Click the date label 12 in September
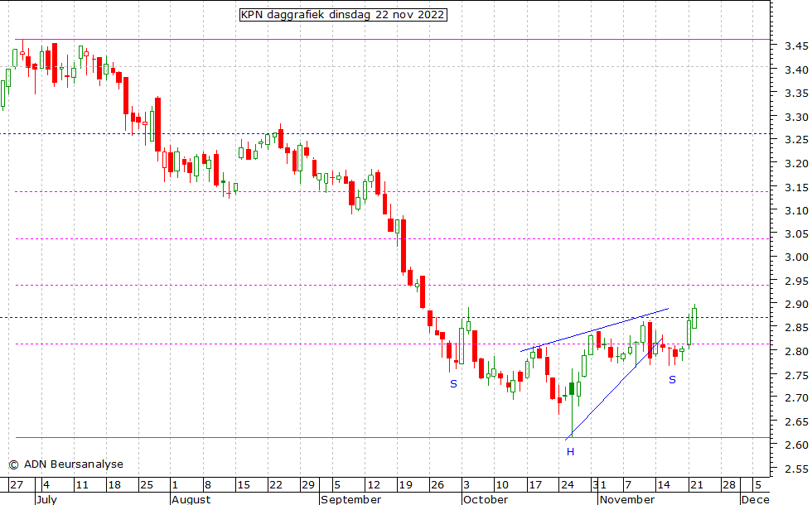812x505 pixels. (x=374, y=485)
